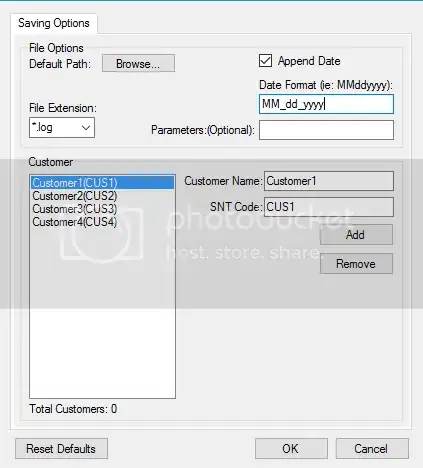Toggle the Append Date checkbox
The height and width of the screenshot is (468, 423).
pos(265,61)
